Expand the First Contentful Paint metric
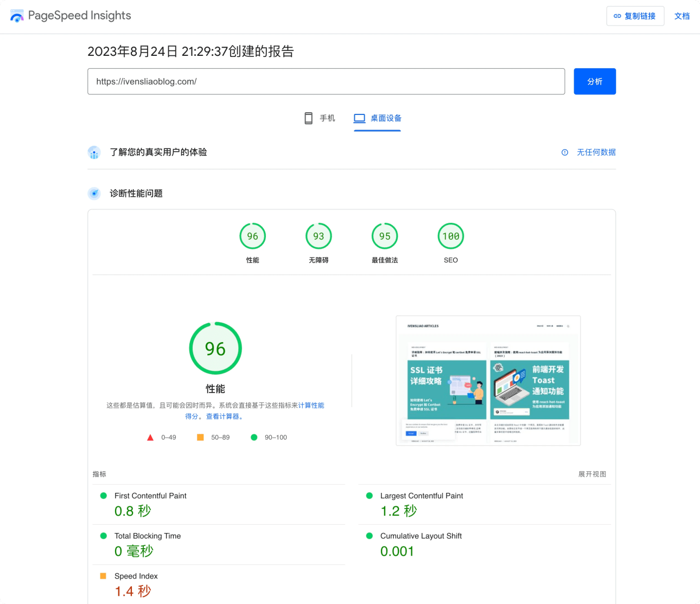This screenshot has width=700, height=604. tap(150, 496)
